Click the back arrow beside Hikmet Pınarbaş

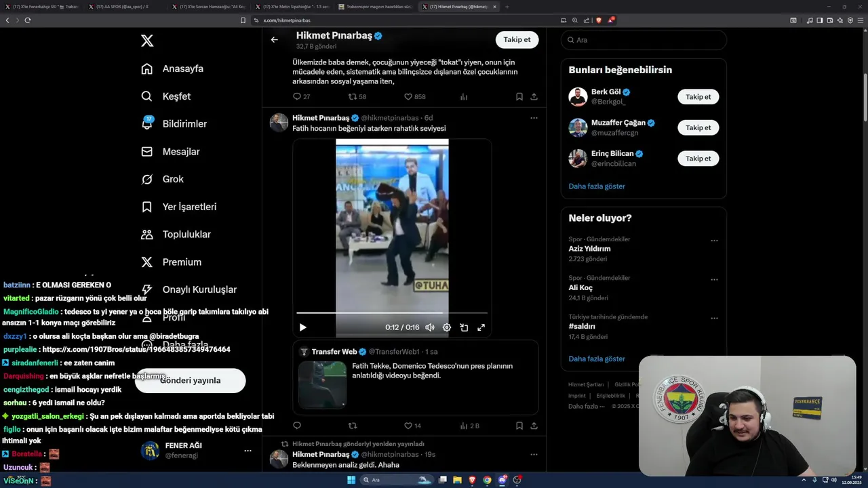click(x=274, y=39)
